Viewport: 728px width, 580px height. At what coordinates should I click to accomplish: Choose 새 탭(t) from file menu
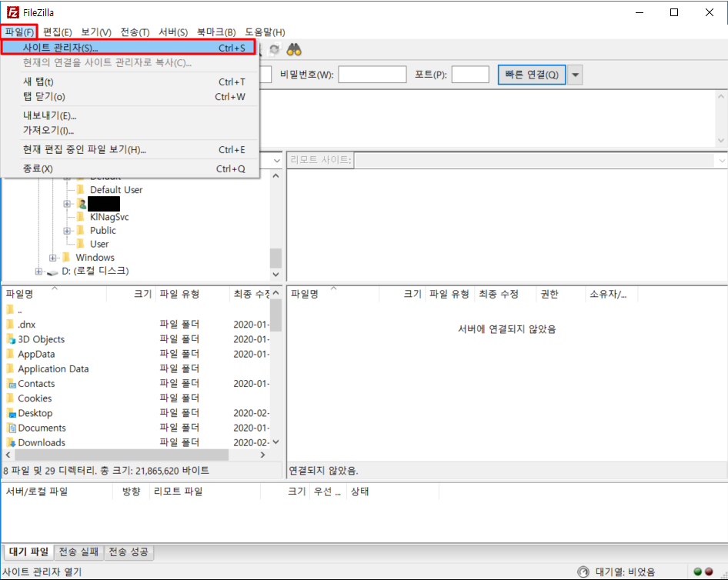(x=130, y=82)
